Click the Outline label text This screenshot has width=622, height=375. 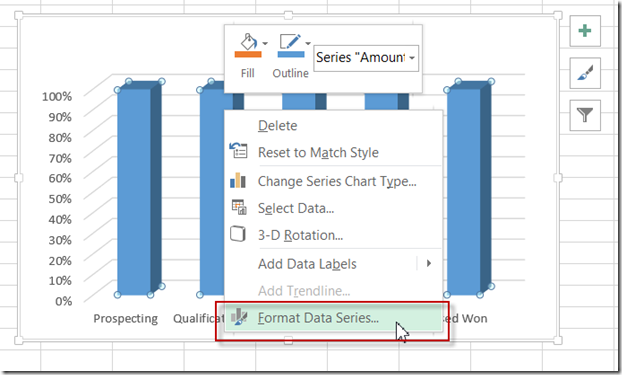pyautogui.click(x=290, y=73)
